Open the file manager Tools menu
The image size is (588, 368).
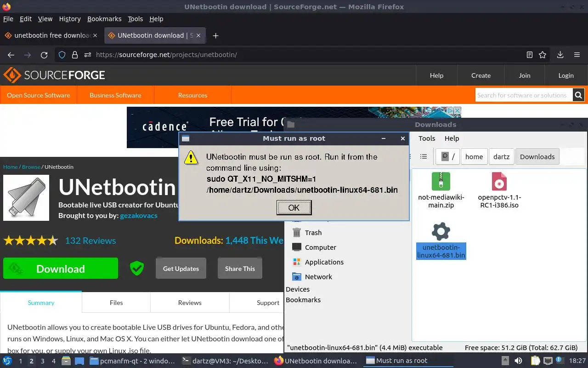[427, 138]
